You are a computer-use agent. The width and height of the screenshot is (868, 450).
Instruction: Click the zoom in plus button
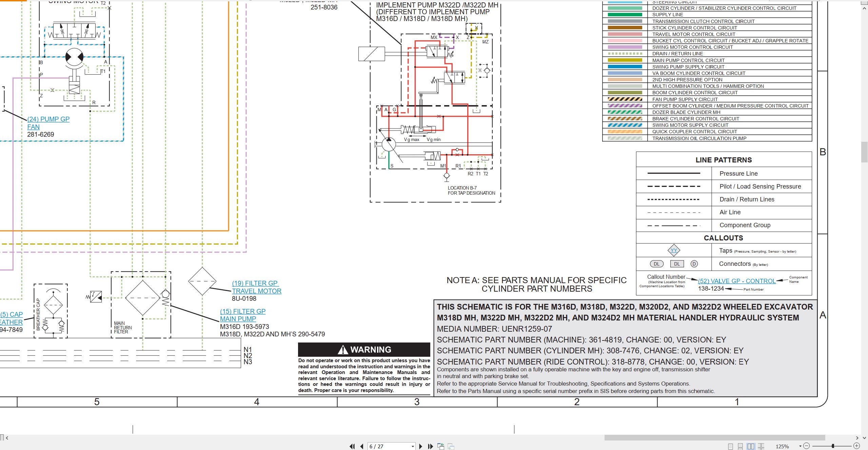click(x=856, y=446)
